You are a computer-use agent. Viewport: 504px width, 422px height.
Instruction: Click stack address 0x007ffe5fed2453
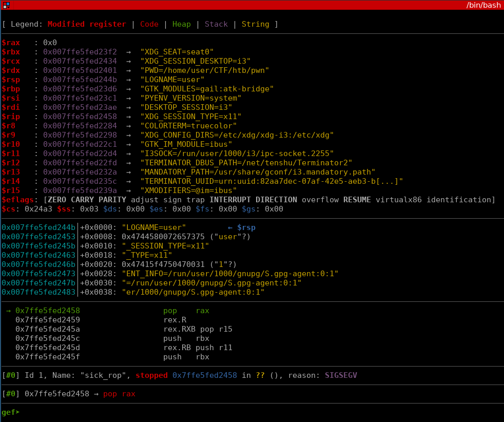point(38,237)
